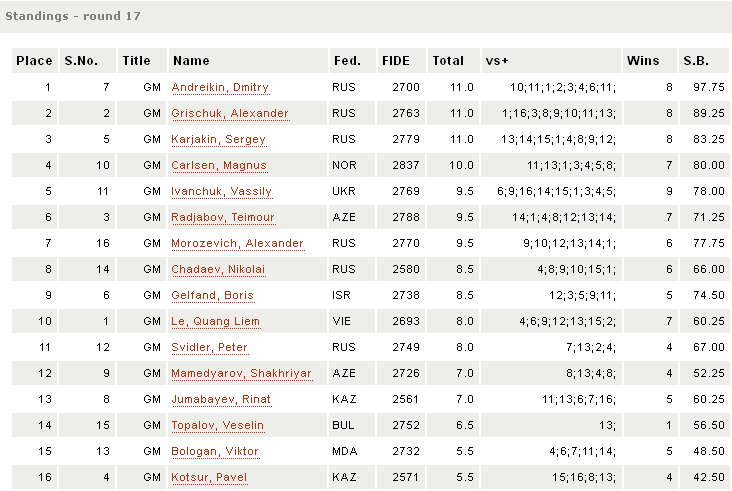Click the S.B. column header

tap(696, 61)
